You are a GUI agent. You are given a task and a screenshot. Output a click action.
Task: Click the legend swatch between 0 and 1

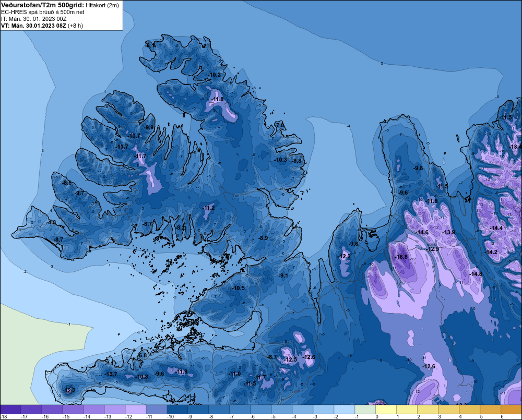[386, 410]
